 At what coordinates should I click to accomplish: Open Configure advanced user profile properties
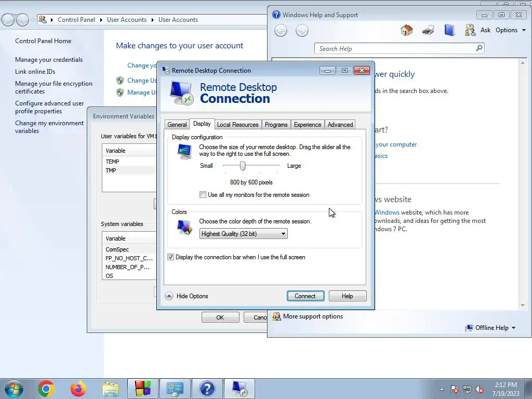(x=49, y=107)
